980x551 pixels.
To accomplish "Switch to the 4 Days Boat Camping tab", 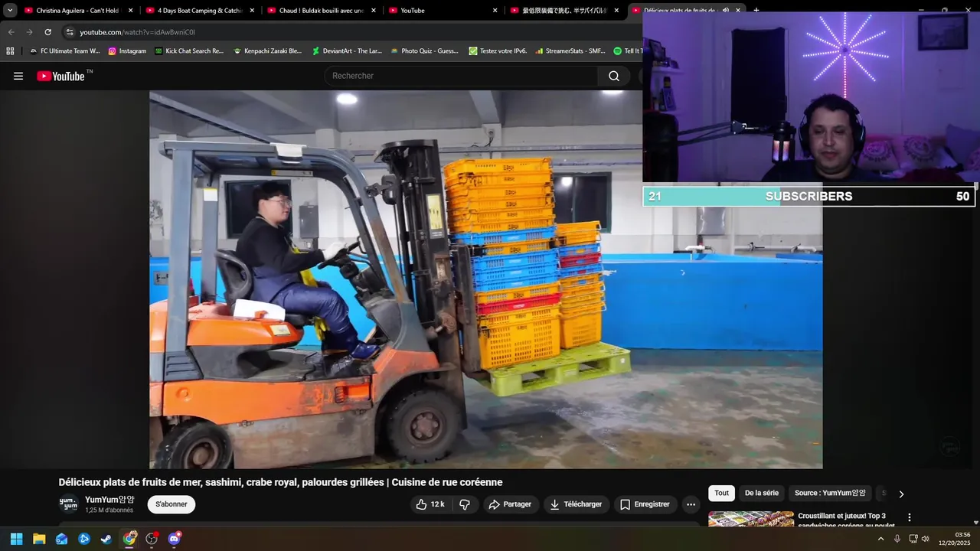I will [200, 11].
